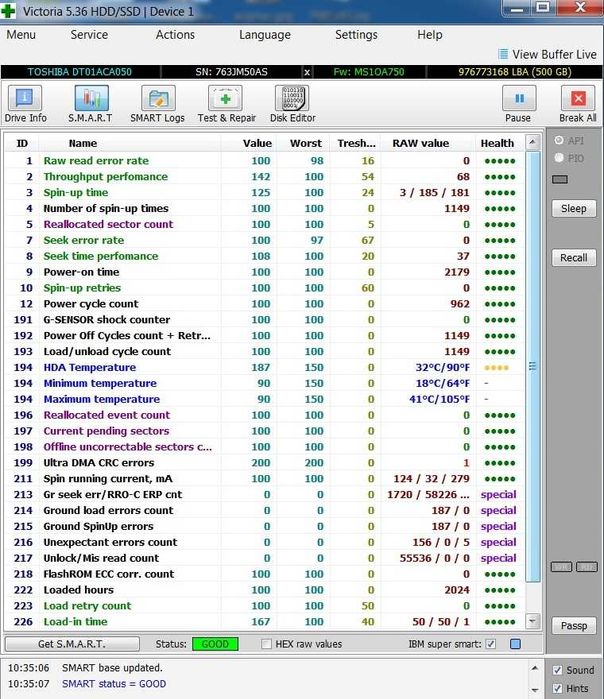Select the HDA Temperature row

(264, 367)
